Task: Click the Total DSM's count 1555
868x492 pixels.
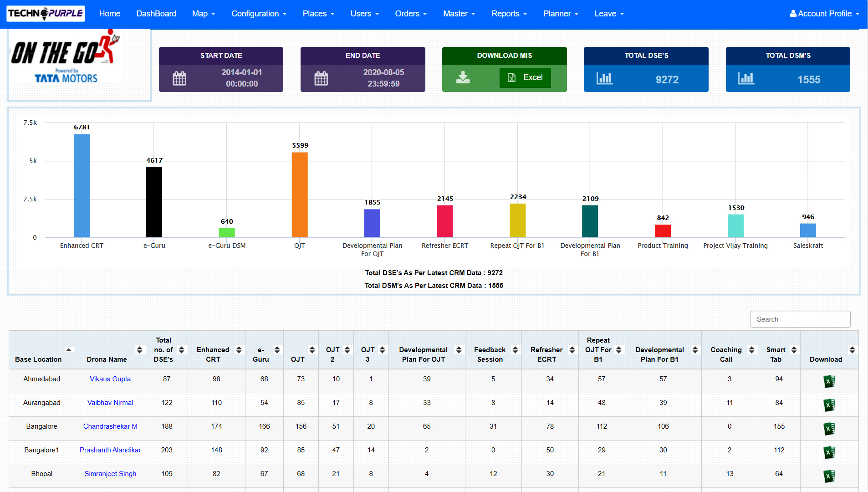Action: 809,80
